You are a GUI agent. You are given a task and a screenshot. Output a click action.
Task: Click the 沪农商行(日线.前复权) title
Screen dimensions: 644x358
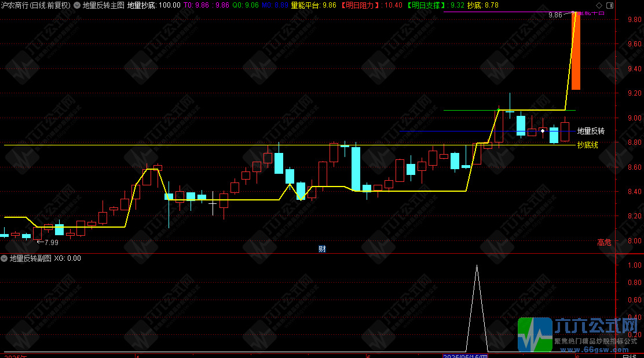click(36, 5)
